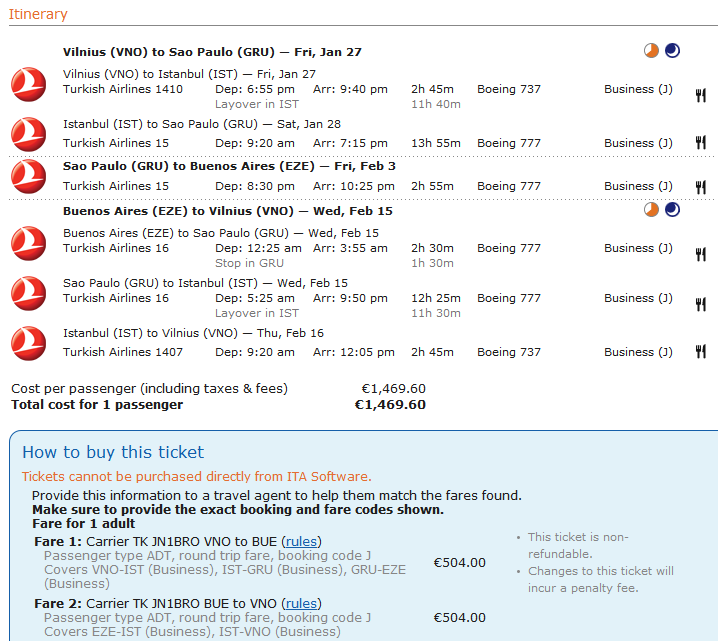The image size is (718, 641).
Task: Click 'Stop in GRU' note
Action: click(x=250, y=263)
